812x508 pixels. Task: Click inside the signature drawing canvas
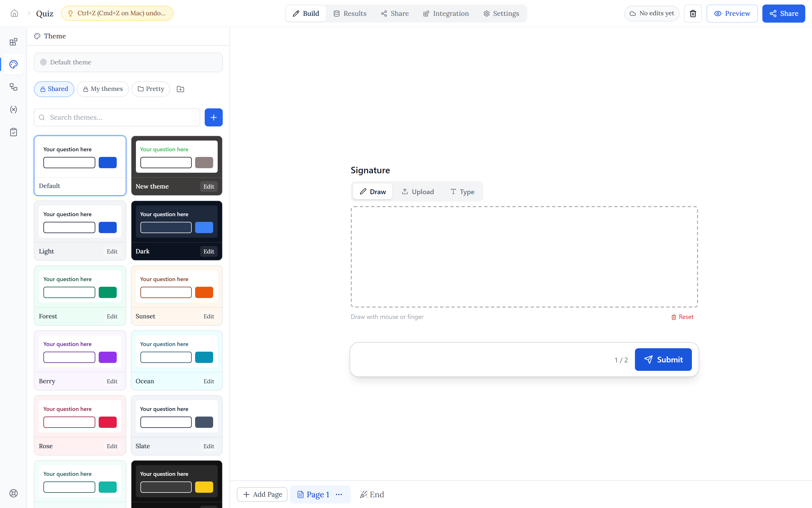[x=524, y=257]
